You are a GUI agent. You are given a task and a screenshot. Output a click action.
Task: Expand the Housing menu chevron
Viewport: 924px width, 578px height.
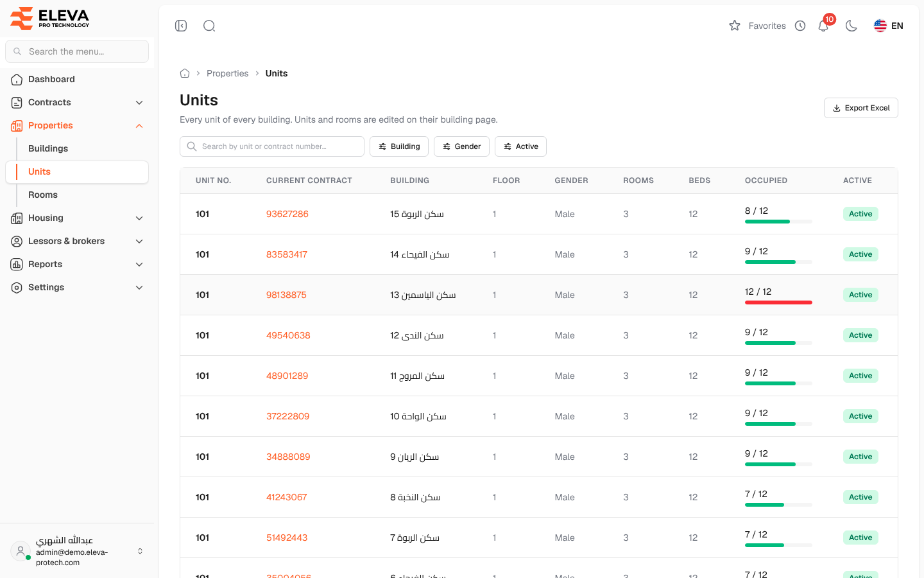point(139,218)
